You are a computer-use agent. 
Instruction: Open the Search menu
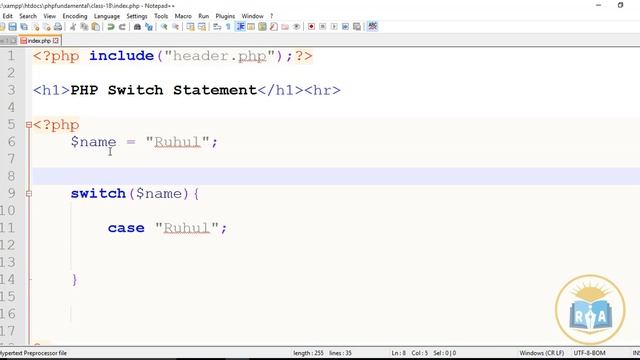click(28, 16)
